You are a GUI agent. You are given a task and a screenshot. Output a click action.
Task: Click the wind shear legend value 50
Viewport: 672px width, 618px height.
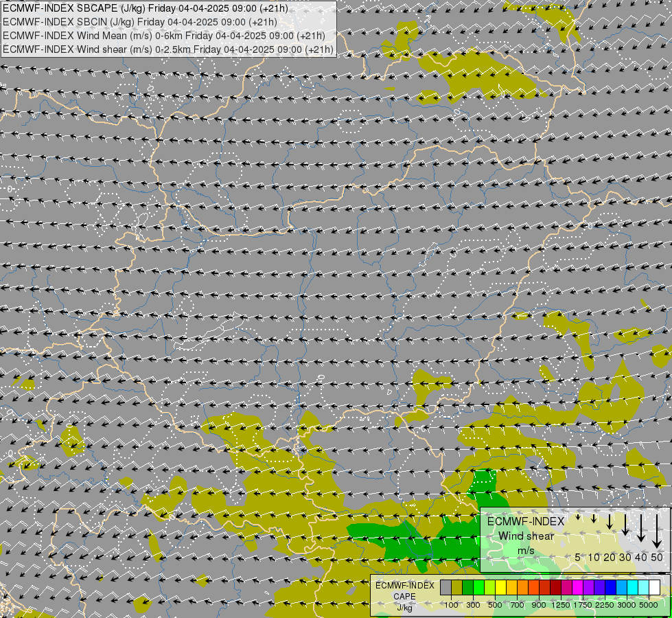click(657, 557)
